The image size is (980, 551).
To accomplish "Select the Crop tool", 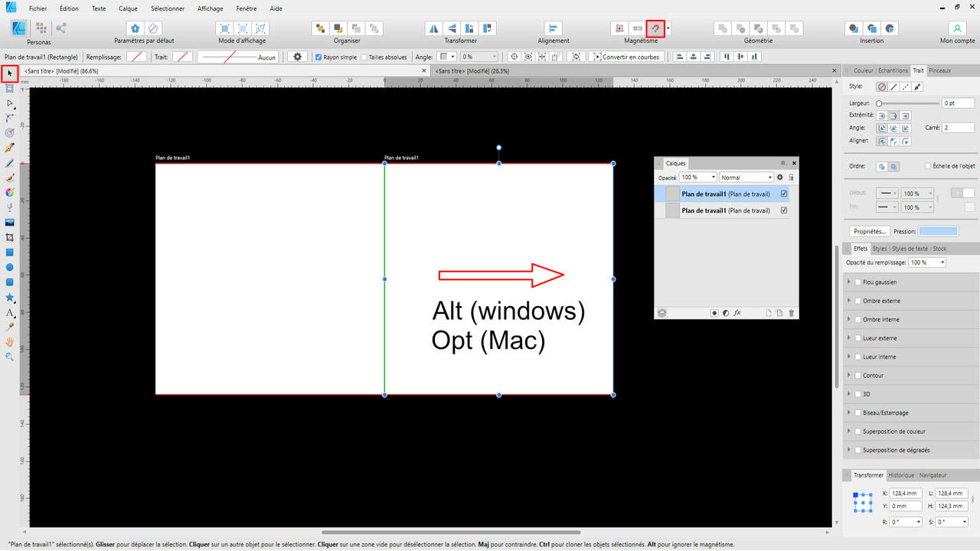I will tap(10, 237).
